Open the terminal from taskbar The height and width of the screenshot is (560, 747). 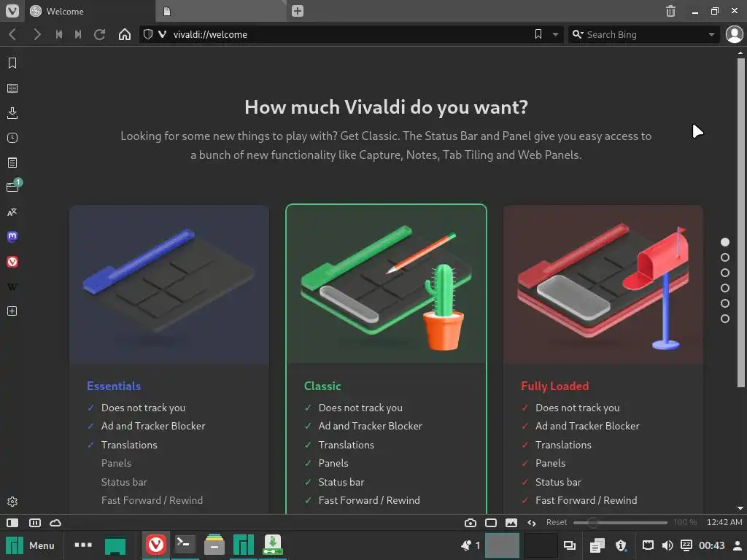[185, 545]
